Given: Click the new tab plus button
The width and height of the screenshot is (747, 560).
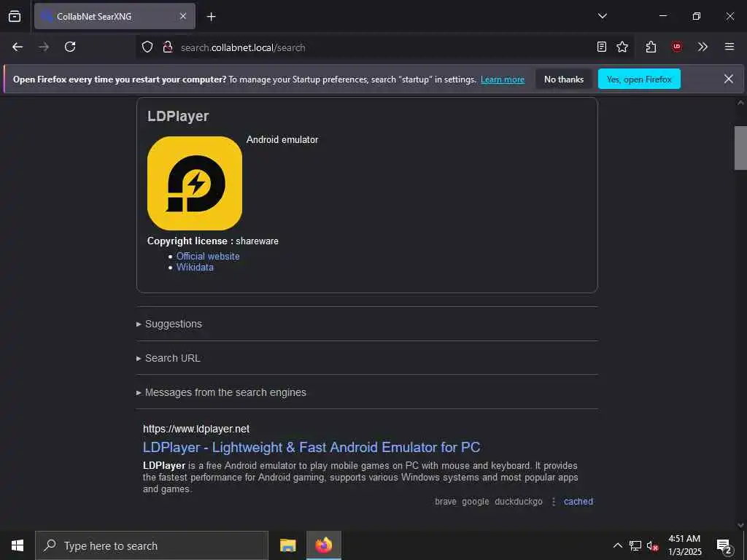Looking at the screenshot, I should point(211,17).
